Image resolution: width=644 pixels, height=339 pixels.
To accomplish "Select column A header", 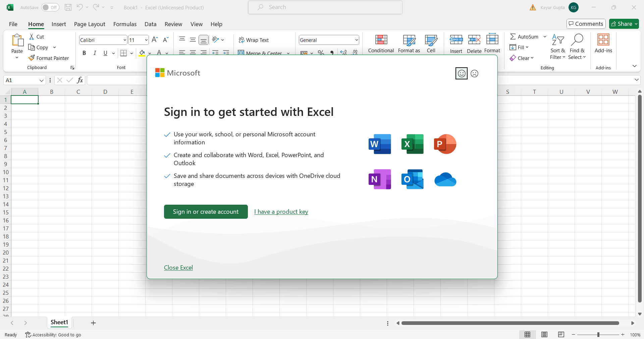I will 24,92.
